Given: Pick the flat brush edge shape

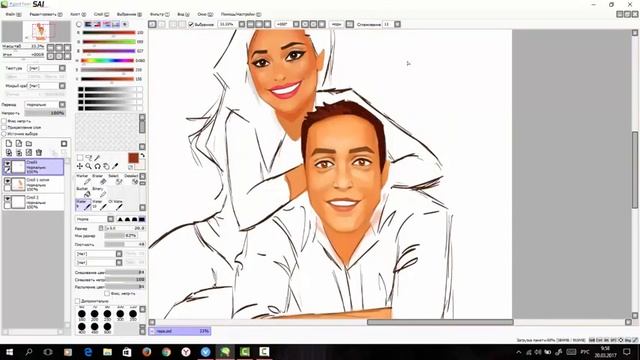Looking at the screenshot, I should click(x=142, y=219).
